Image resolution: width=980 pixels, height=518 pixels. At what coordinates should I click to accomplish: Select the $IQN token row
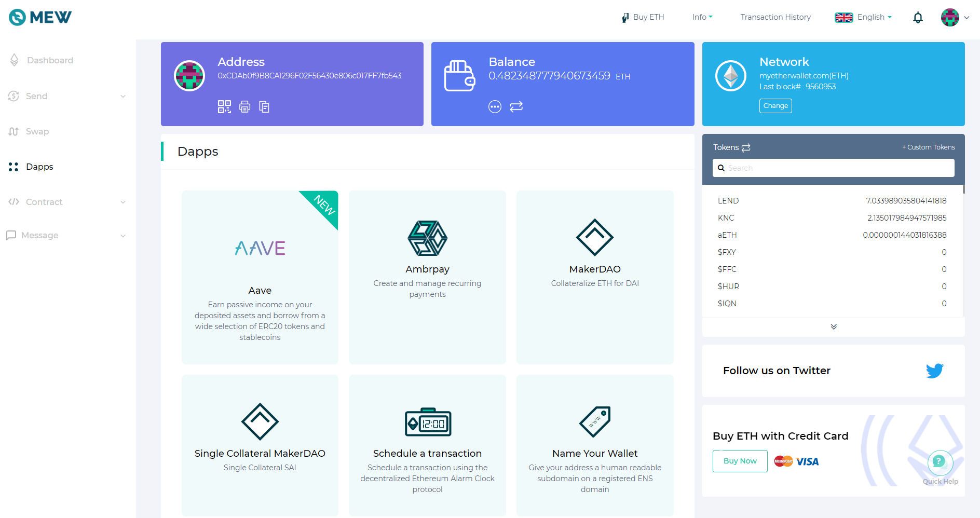click(832, 304)
